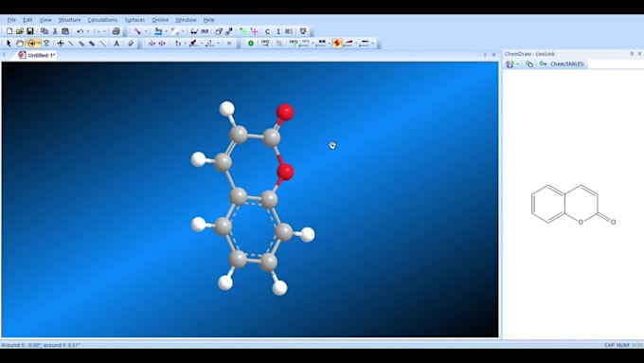Expand the Rotate tool dropdown arrow

(x=39, y=44)
